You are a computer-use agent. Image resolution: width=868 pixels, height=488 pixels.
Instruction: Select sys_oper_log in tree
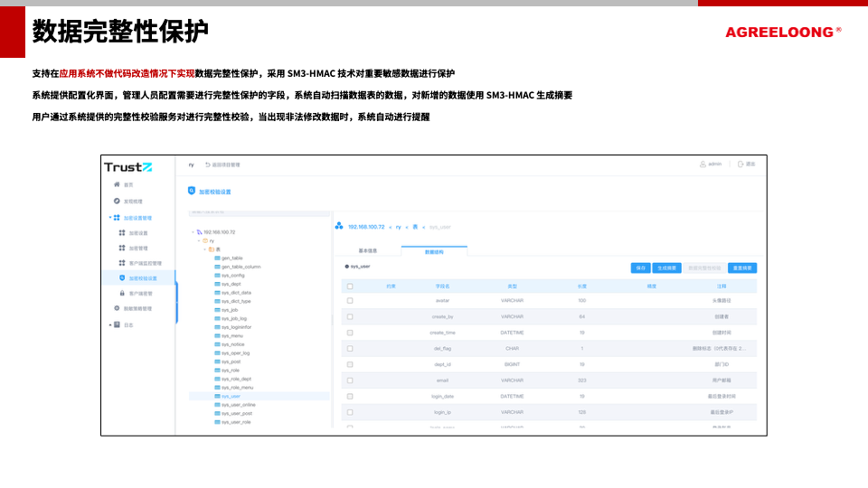coord(235,353)
